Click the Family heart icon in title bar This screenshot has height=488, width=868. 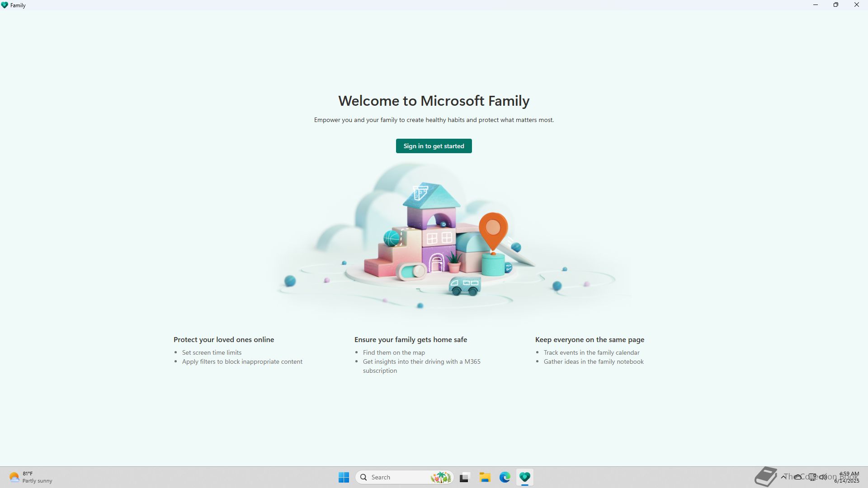click(x=5, y=5)
